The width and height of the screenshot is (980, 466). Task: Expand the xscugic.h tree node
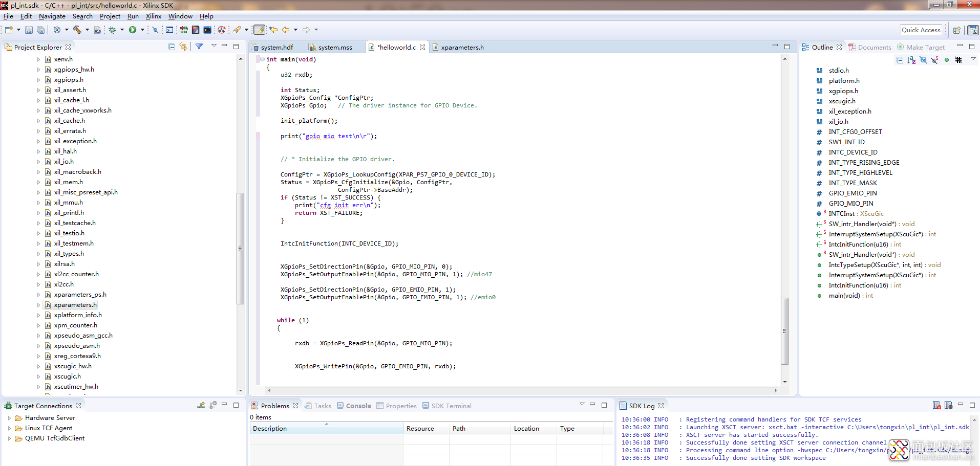pyautogui.click(x=38, y=376)
